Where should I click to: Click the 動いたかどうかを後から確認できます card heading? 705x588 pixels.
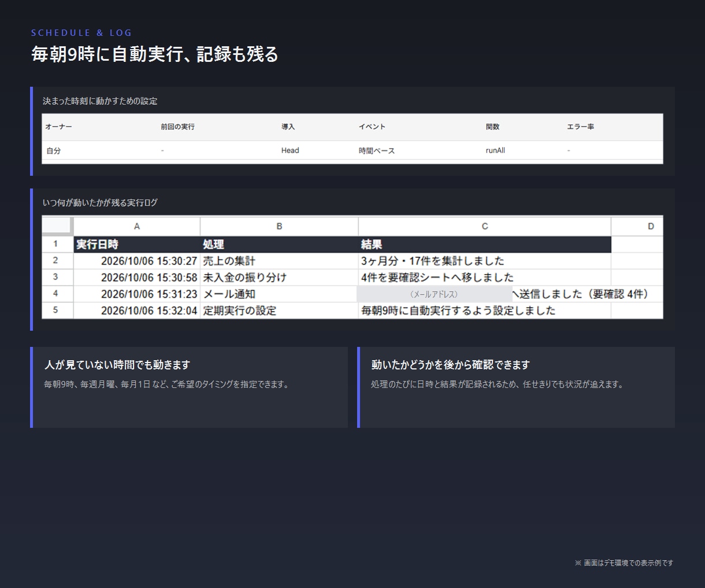tap(451, 365)
